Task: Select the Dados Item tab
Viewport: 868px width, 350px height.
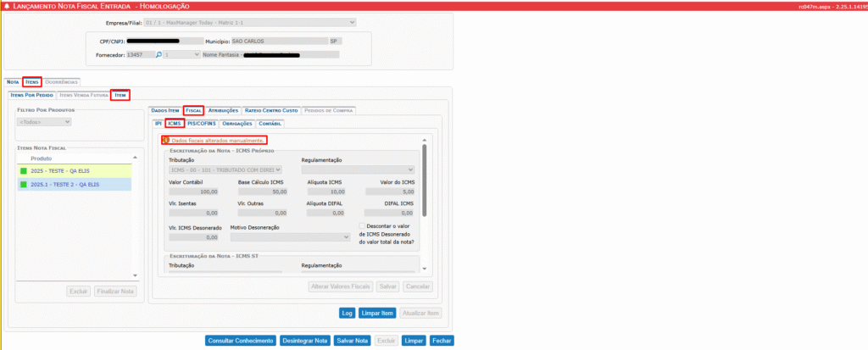Action: click(x=164, y=111)
